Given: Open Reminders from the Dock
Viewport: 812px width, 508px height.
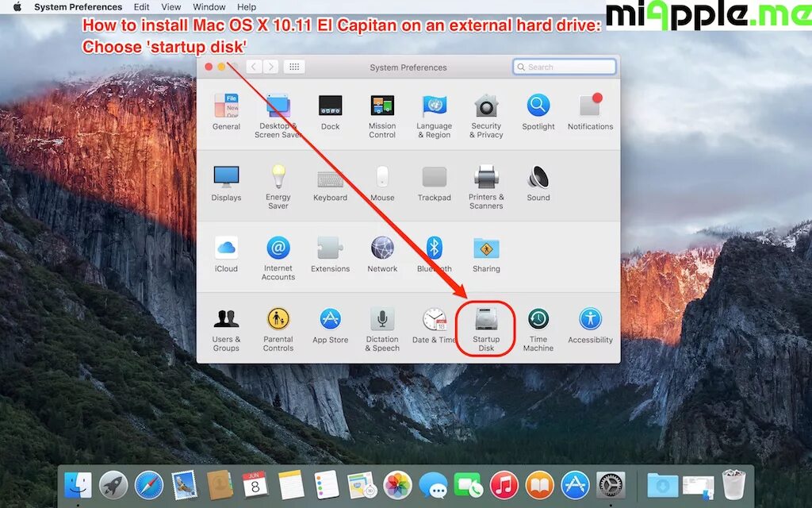Looking at the screenshot, I should 326,486.
